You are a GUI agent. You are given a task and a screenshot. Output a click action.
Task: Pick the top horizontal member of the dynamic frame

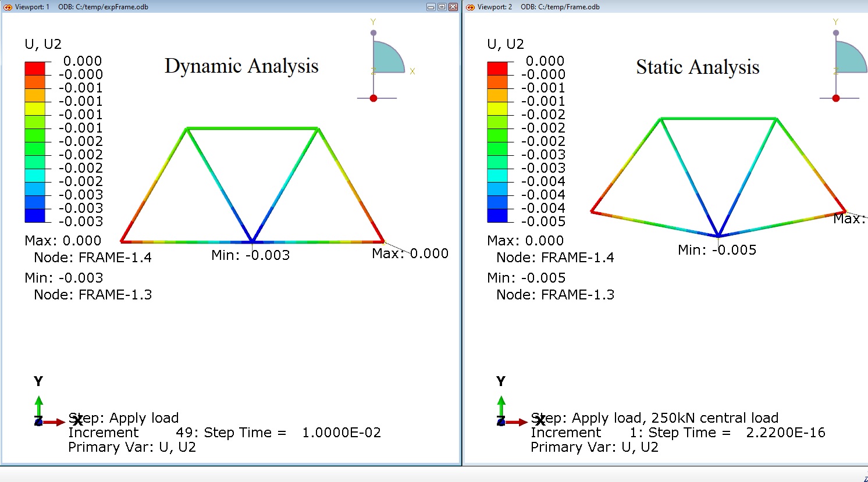[x=252, y=128]
